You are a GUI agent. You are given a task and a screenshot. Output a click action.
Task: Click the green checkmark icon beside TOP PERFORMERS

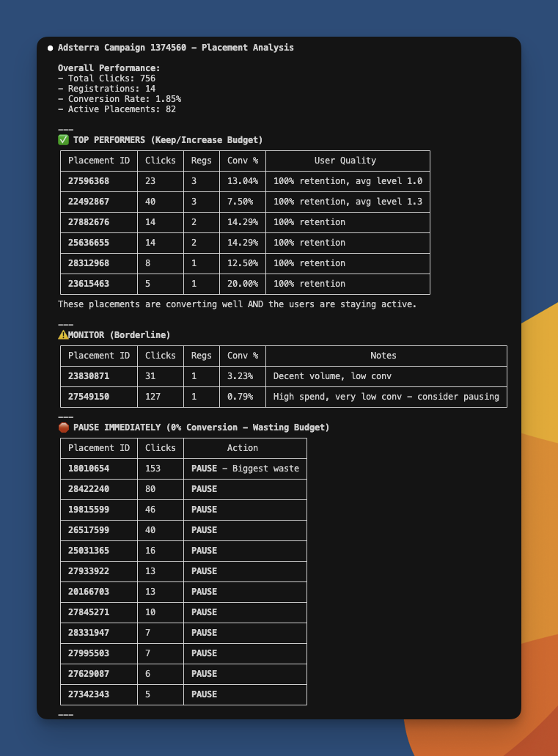63,140
